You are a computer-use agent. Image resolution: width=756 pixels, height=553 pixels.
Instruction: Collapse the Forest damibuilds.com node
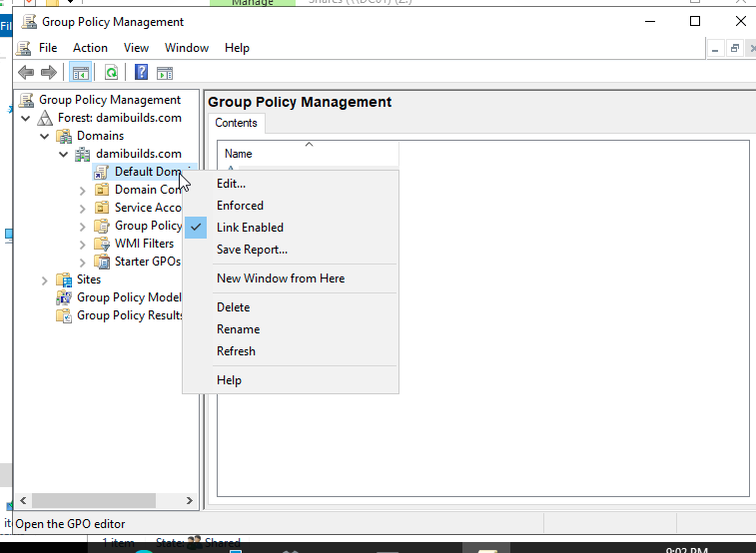[26, 118]
